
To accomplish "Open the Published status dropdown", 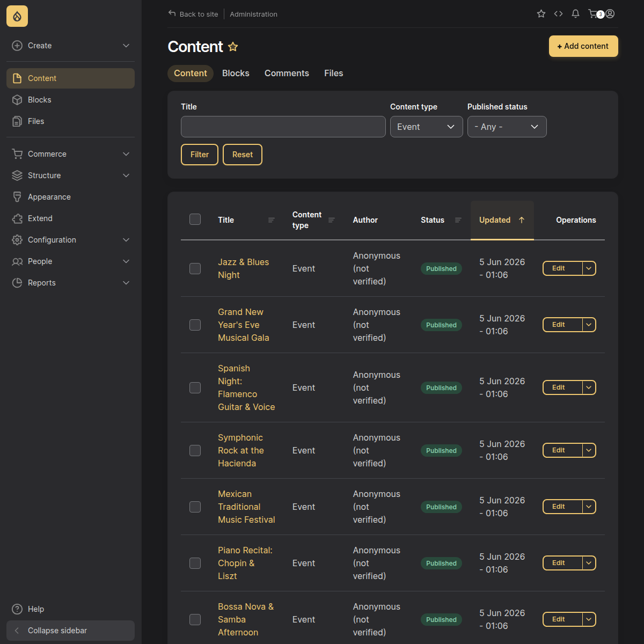I will [x=507, y=127].
